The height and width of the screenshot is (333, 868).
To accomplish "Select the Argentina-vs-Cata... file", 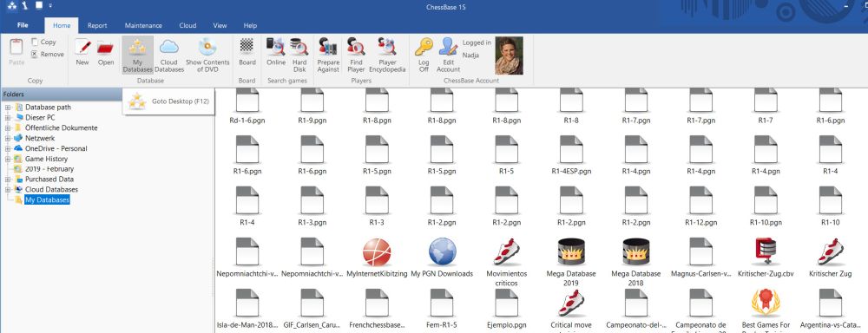I will (x=831, y=304).
